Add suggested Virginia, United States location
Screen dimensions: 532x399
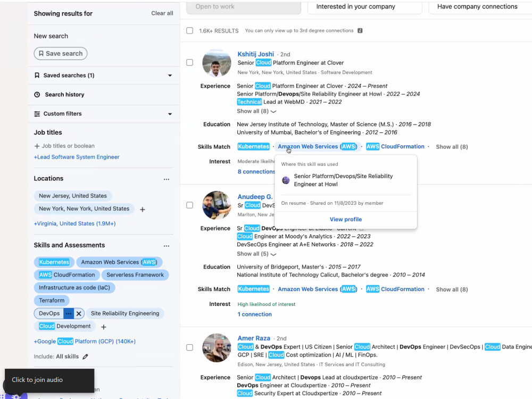(74, 223)
